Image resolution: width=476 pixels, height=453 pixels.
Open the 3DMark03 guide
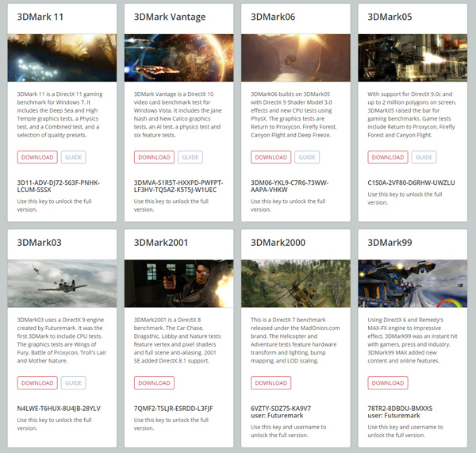74,383
